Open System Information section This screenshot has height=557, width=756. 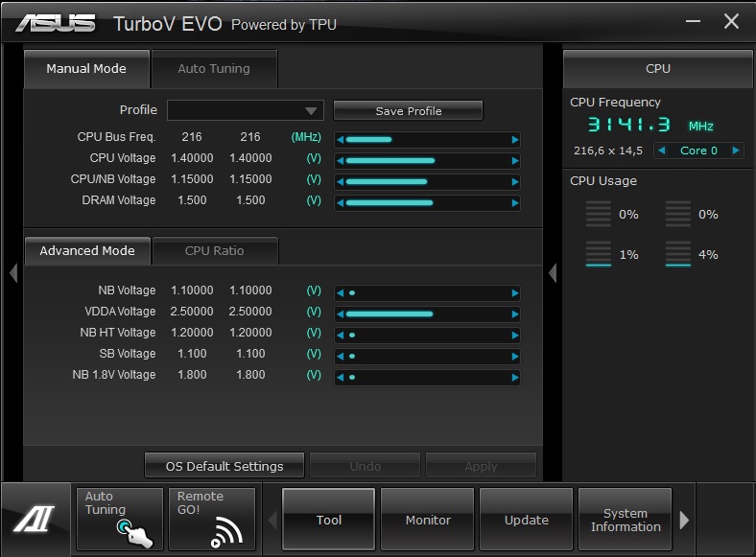(x=625, y=520)
